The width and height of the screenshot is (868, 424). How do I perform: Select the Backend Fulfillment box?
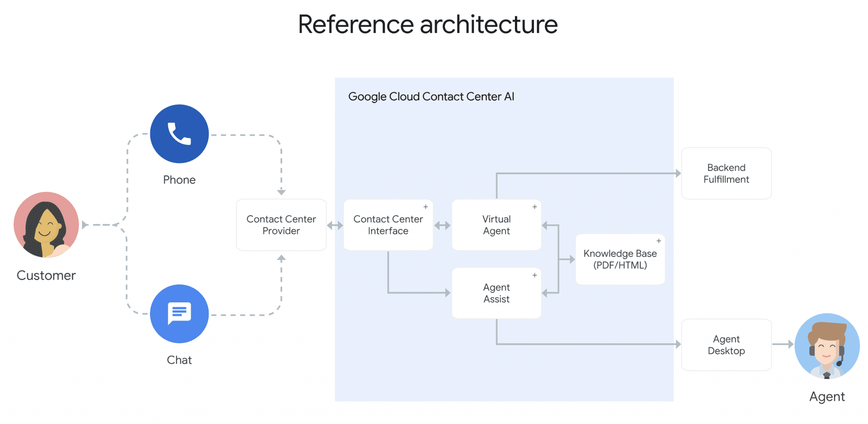click(x=726, y=173)
